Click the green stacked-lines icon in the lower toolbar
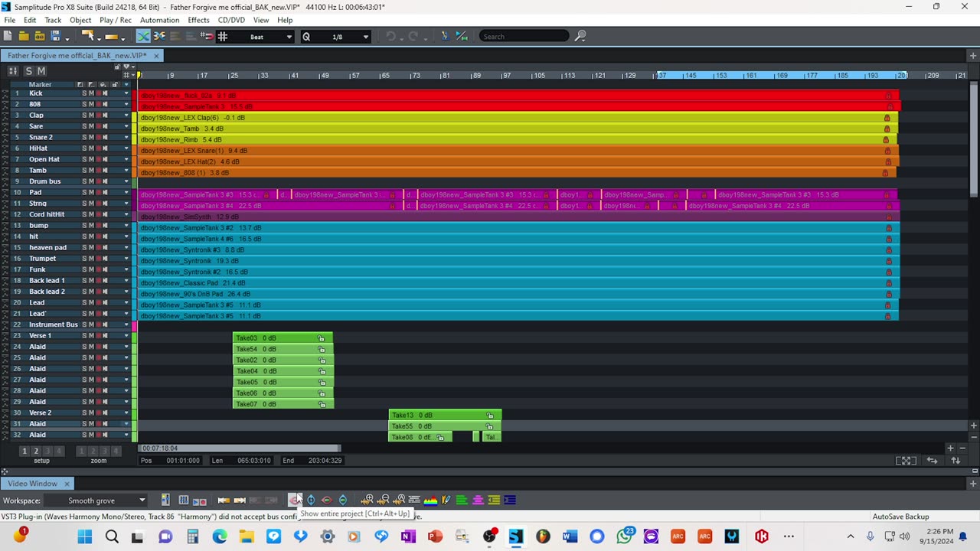This screenshot has width=980, height=551. [x=462, y=500]
